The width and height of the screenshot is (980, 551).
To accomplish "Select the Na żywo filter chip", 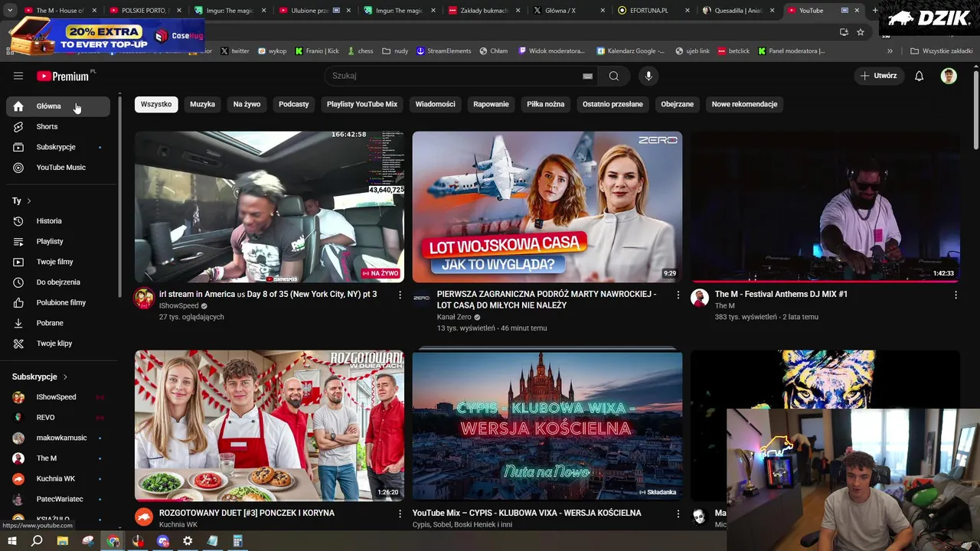I will 247,104.
